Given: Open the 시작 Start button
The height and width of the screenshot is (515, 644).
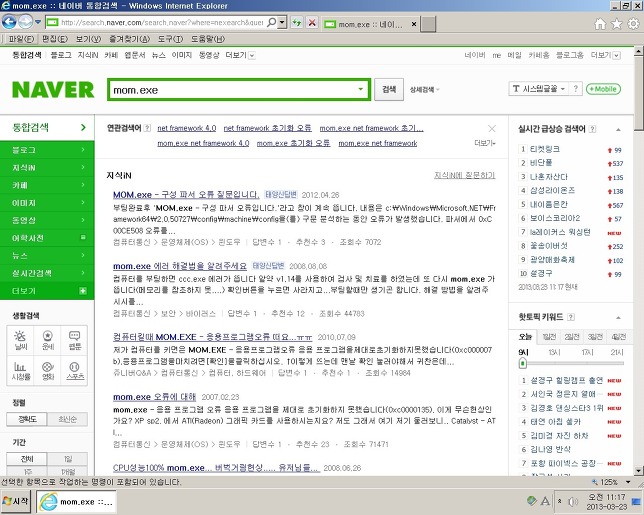Looking at the screenshot, I should point(16,501).
